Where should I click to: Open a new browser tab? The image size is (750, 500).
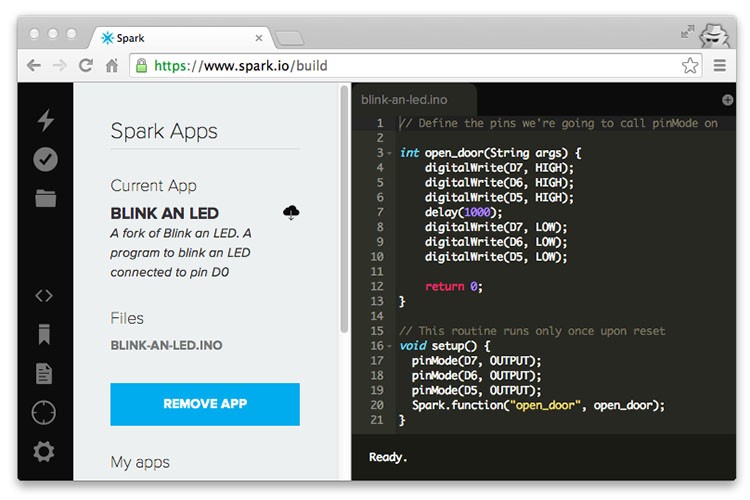click(x=290, y=39)
